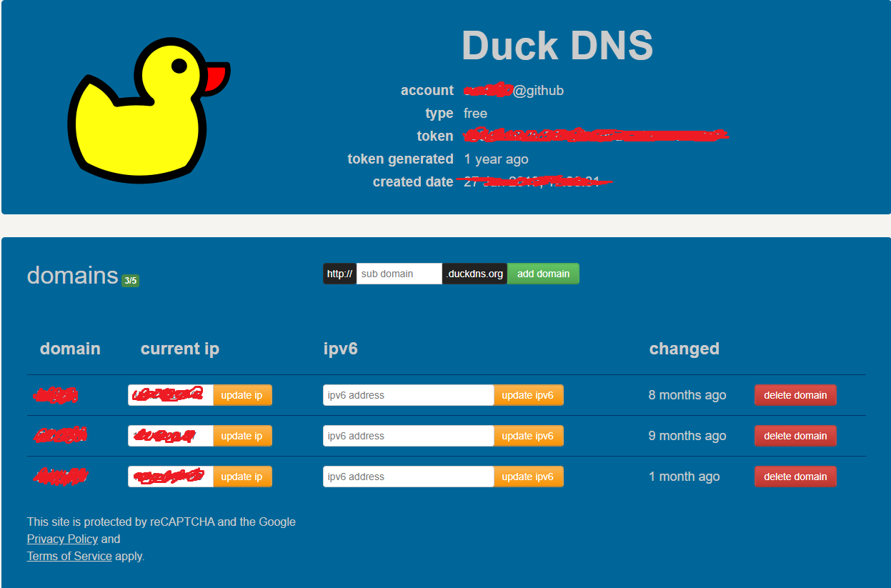Update ipv6 for the 8 months ago domain
The image size is (891, 588).
point(528,395)
